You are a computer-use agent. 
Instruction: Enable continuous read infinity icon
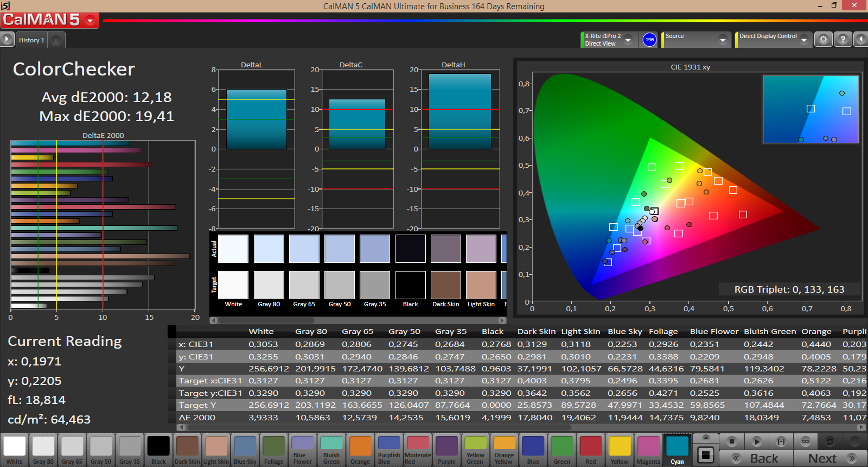805,441
